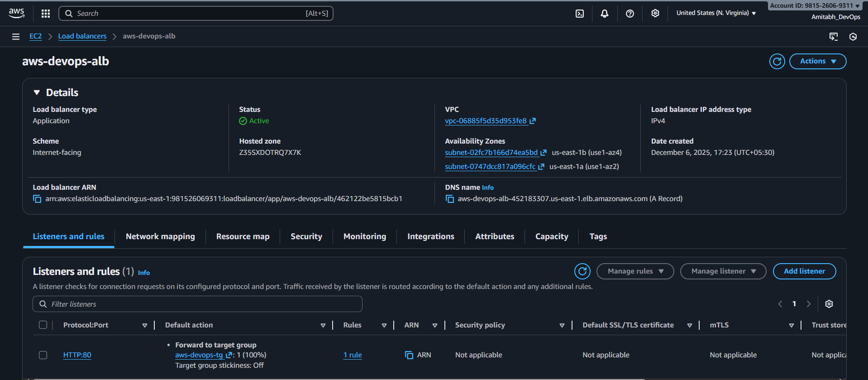Click the Add listener button
The image size is (868, 380).
tap(804, 271)
